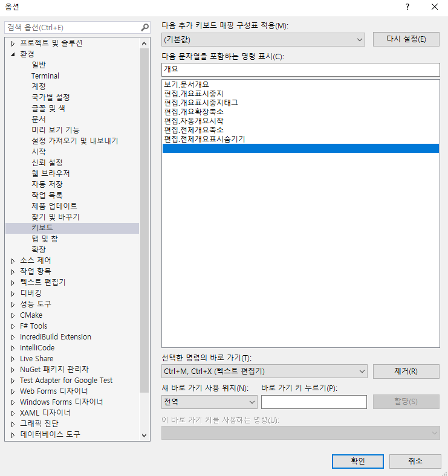Click the 확인 button

point(358,461)
